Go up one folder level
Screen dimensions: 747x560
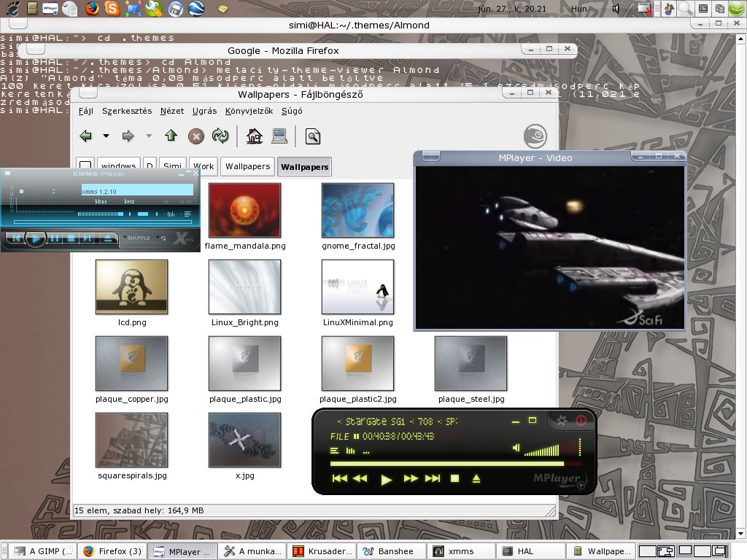[171, 136]
